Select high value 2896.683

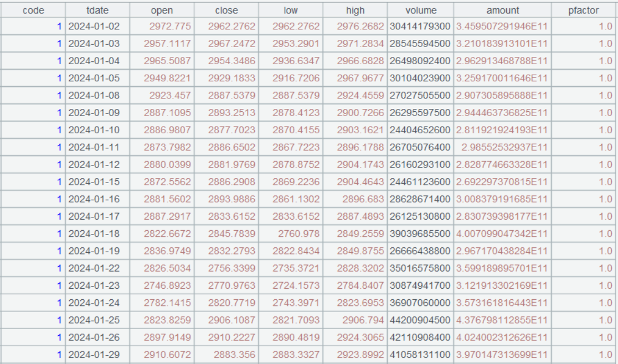coord(355,200)
